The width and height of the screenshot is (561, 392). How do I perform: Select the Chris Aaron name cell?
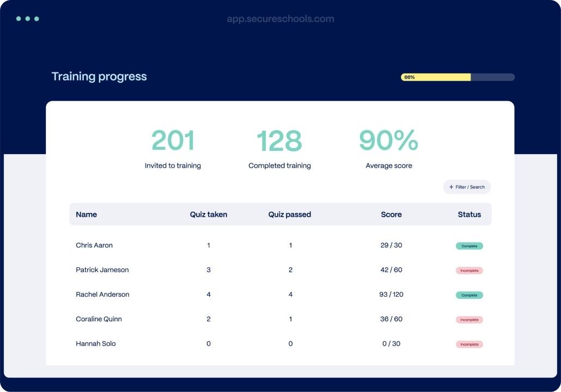[94, 246]
